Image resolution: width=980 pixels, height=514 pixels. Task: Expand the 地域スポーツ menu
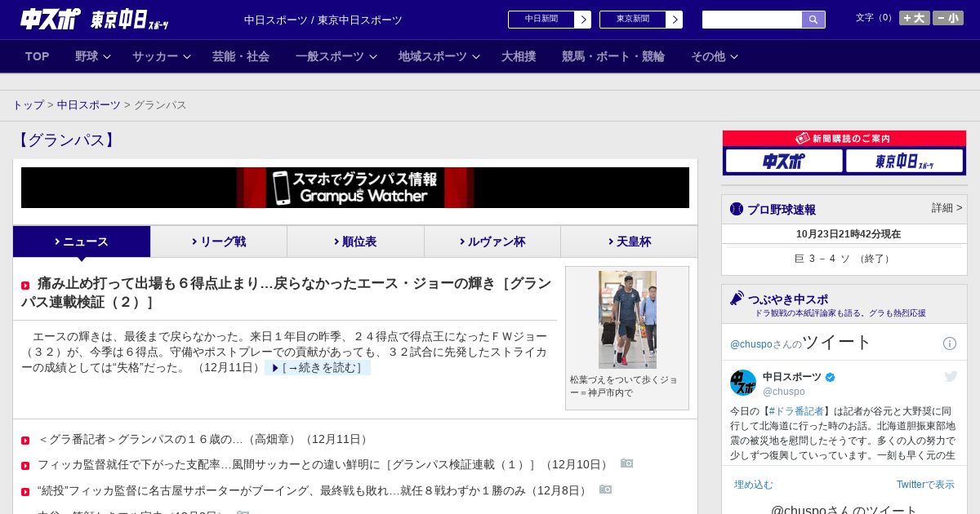[439, 56]
